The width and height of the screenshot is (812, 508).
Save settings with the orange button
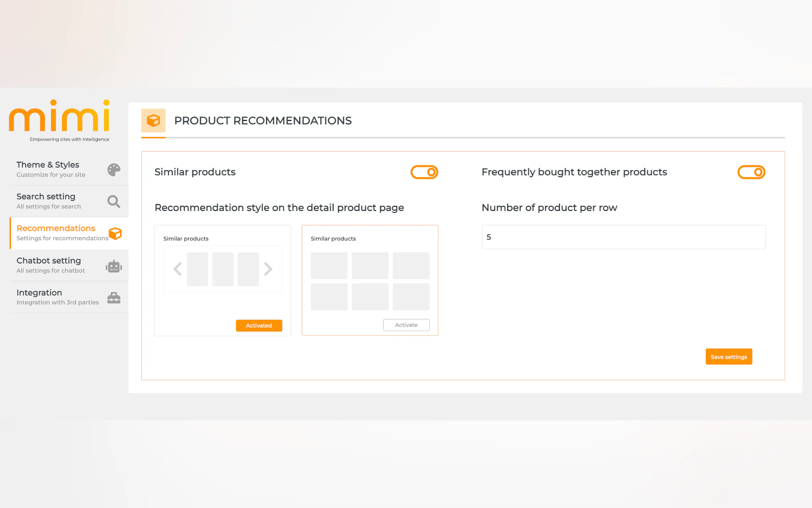(x=729, y=356)
